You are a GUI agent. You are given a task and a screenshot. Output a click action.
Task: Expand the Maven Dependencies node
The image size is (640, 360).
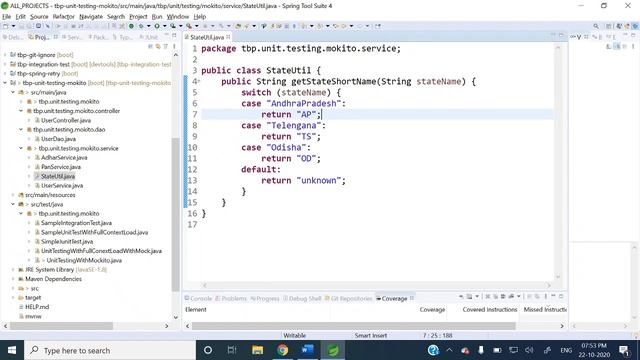click(x=13, y=279)
